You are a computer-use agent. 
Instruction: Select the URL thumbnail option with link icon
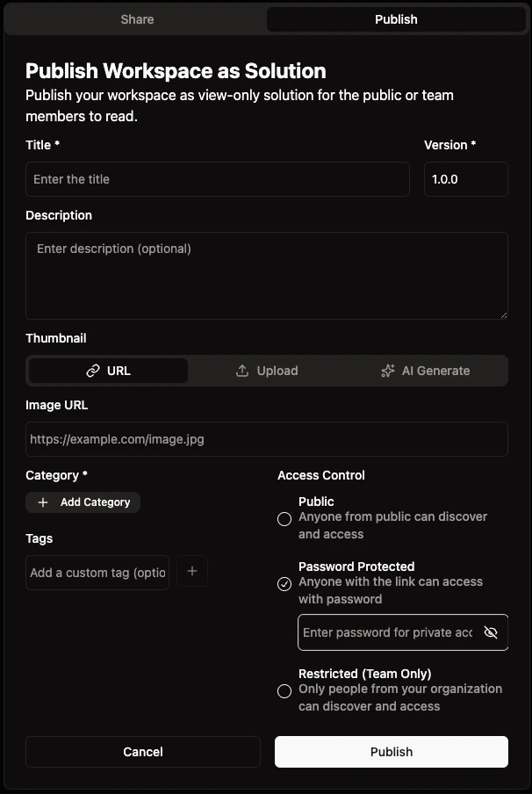(108, 371)
